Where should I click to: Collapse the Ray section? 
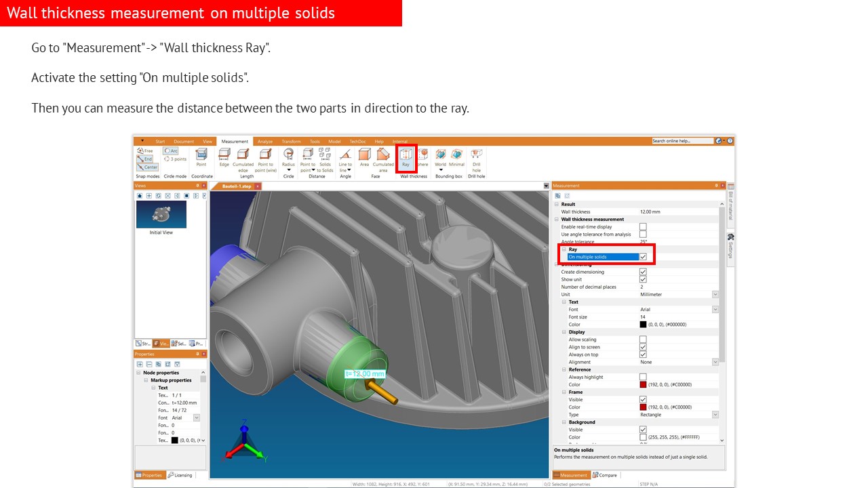564,249
